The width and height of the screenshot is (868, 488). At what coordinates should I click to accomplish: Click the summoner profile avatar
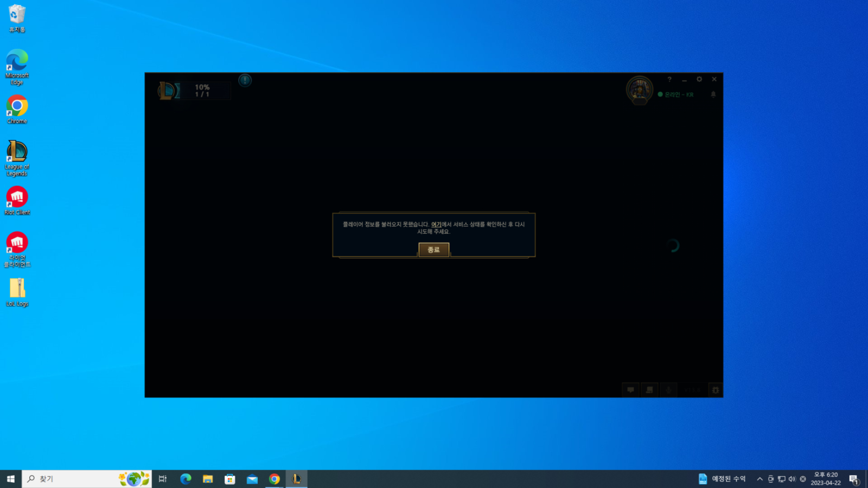coord(640,89)
